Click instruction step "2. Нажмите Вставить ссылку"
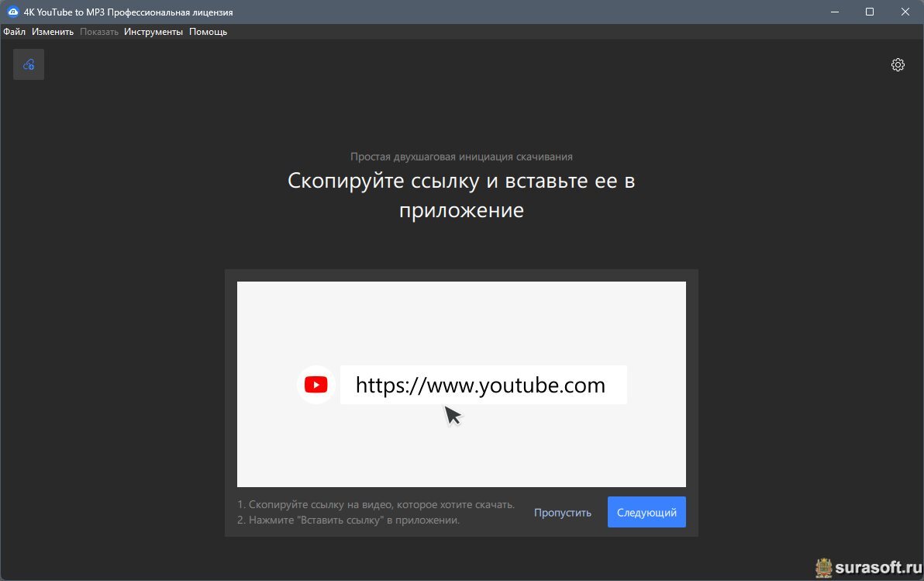The width and height of the screenshot is (924, 581). click(348, 520)
